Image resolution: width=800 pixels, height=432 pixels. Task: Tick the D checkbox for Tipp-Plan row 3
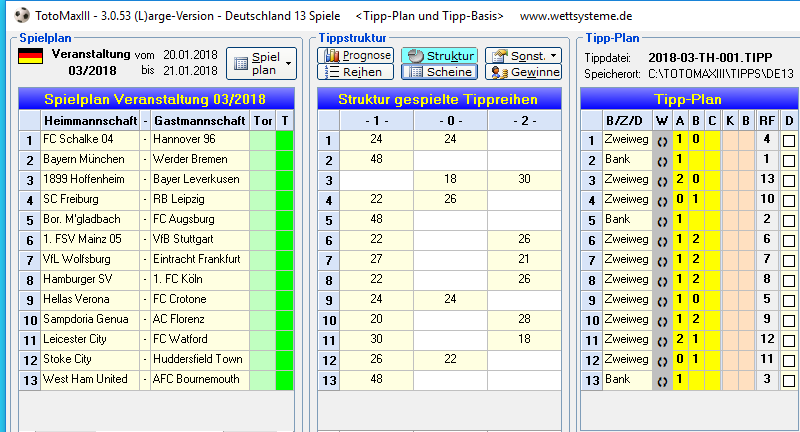(789, 181)
